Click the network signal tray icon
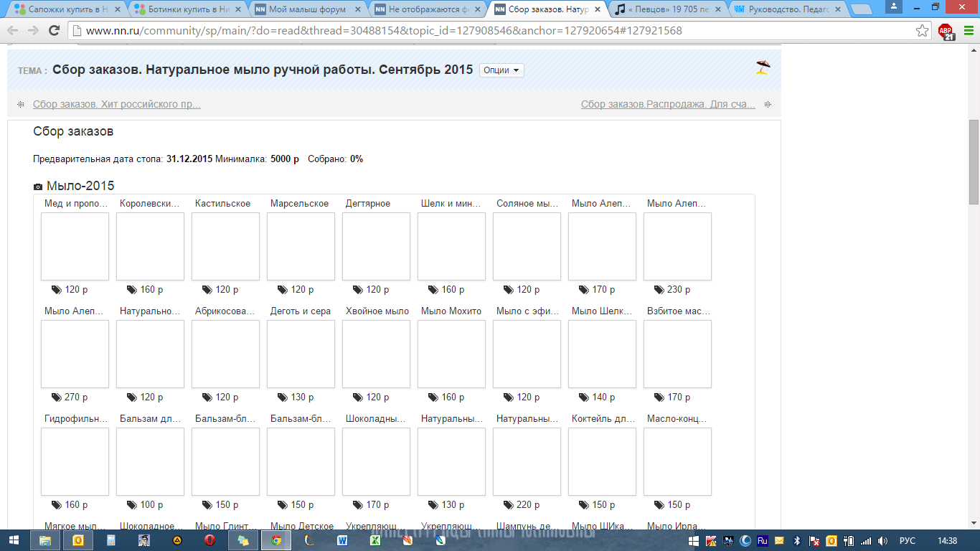 (x=866, y=540)
